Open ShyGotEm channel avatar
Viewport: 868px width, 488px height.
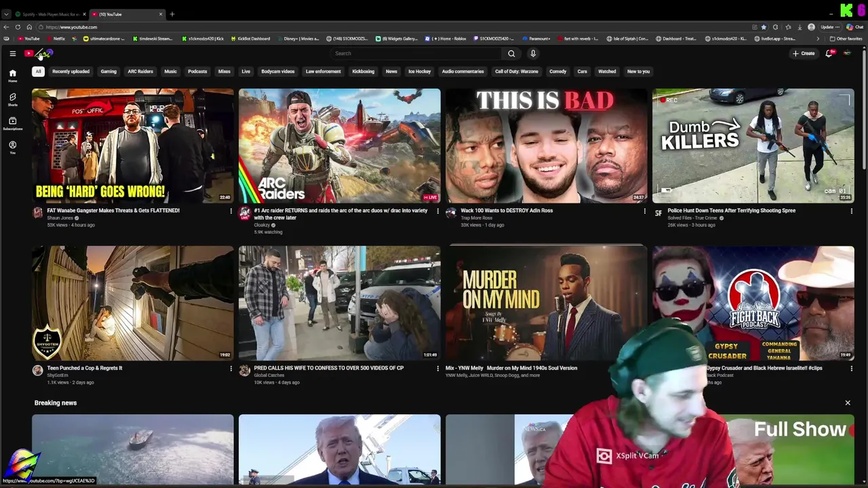(x=37, y=370)
